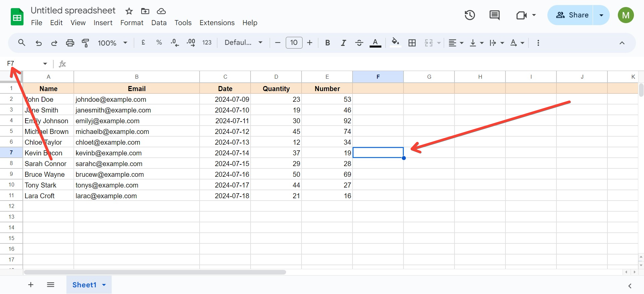
Task: Activate the paint format tool
Action: point(86,43)
